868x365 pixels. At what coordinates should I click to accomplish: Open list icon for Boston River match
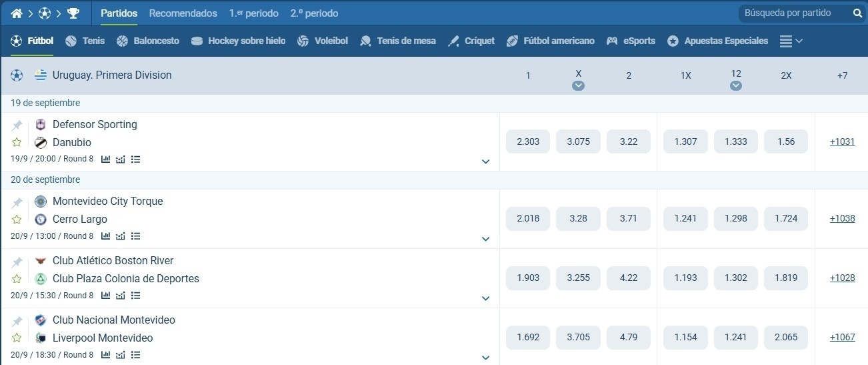pyautogui.click(x=135, y=296)
